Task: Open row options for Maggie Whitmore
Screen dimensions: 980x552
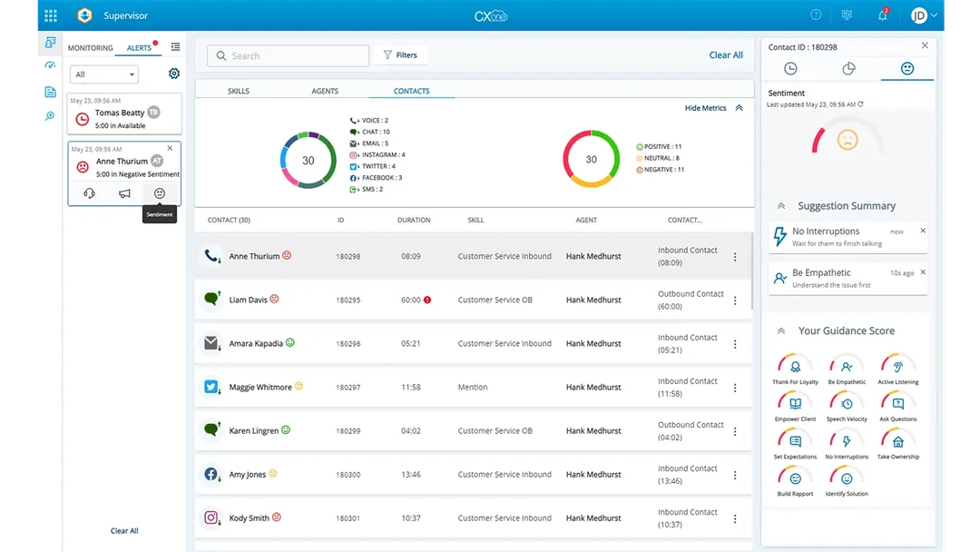Action: pos(735,389)
